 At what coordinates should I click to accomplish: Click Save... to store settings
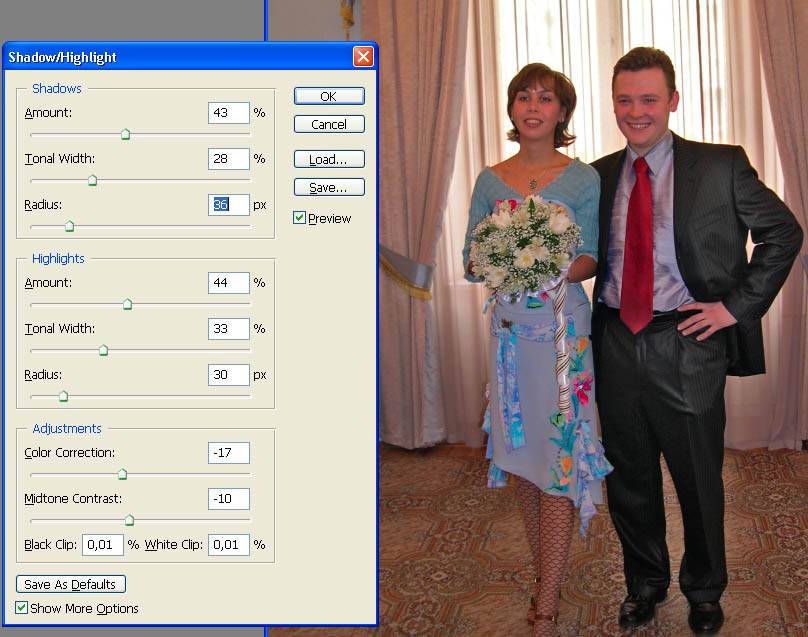(x=329, y=187)
